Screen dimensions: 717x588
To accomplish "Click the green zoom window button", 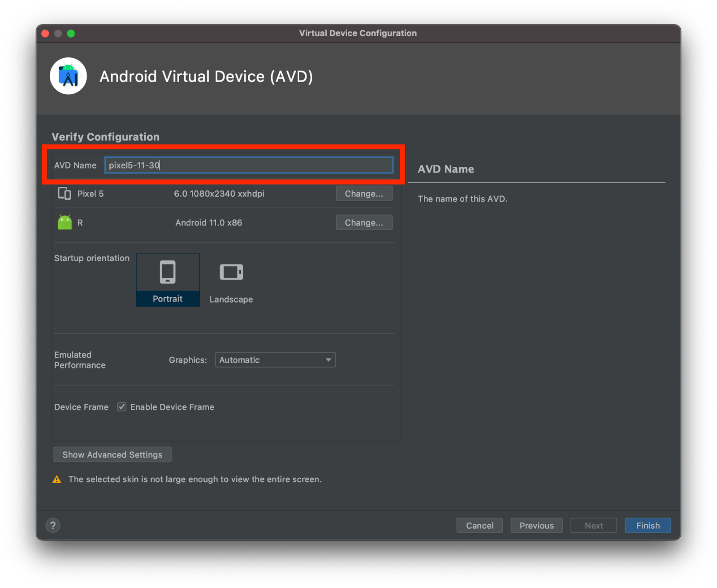I will pyautogui.click(x=71, y=33).
